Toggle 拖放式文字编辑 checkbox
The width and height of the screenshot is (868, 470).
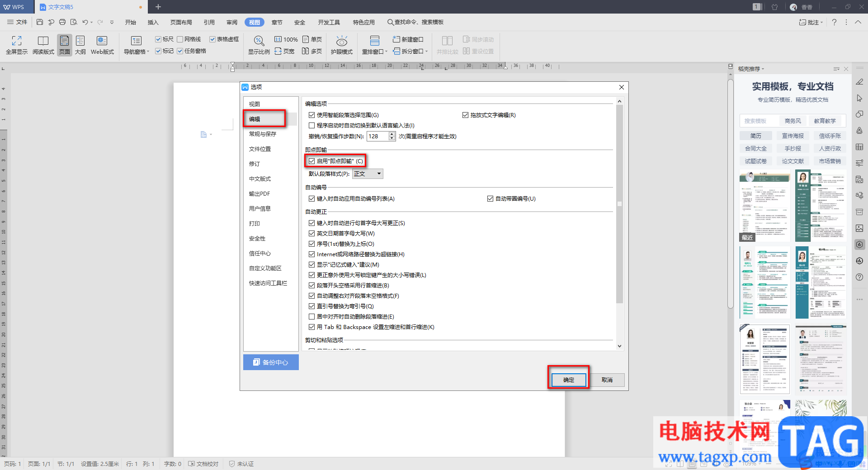coord(465,115)
